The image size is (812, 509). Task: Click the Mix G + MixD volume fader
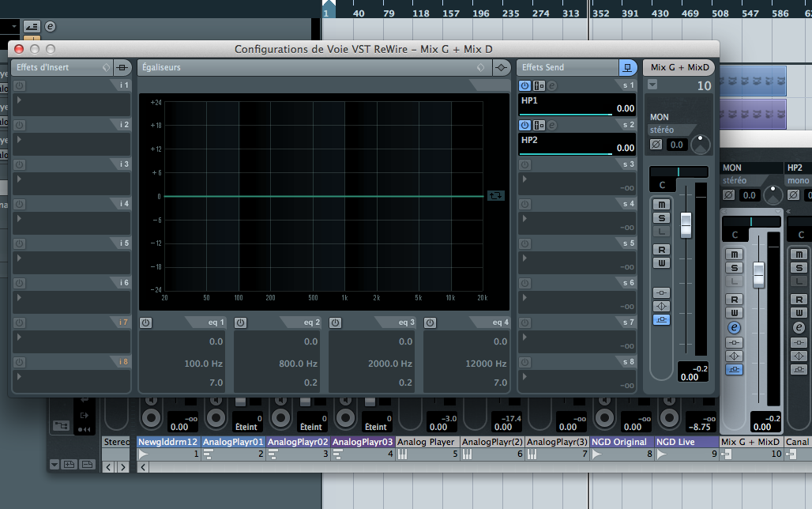tap(686, 224)
